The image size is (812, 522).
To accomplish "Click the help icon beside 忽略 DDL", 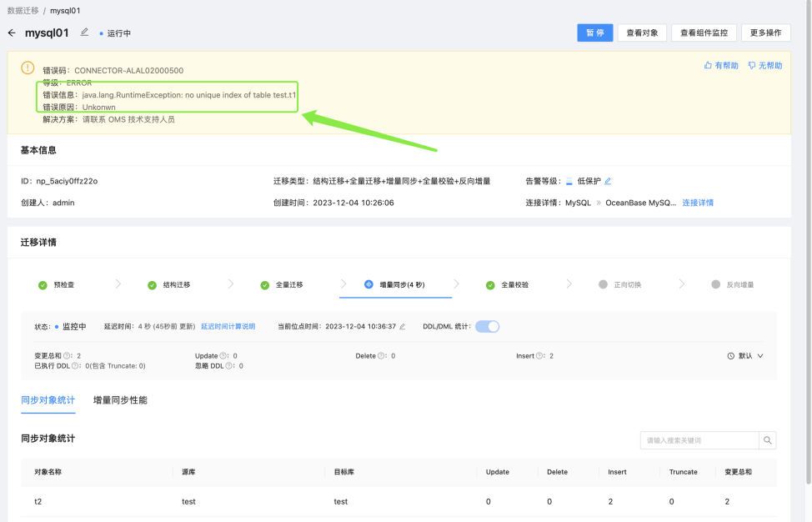I will click(x=229, y=365).
